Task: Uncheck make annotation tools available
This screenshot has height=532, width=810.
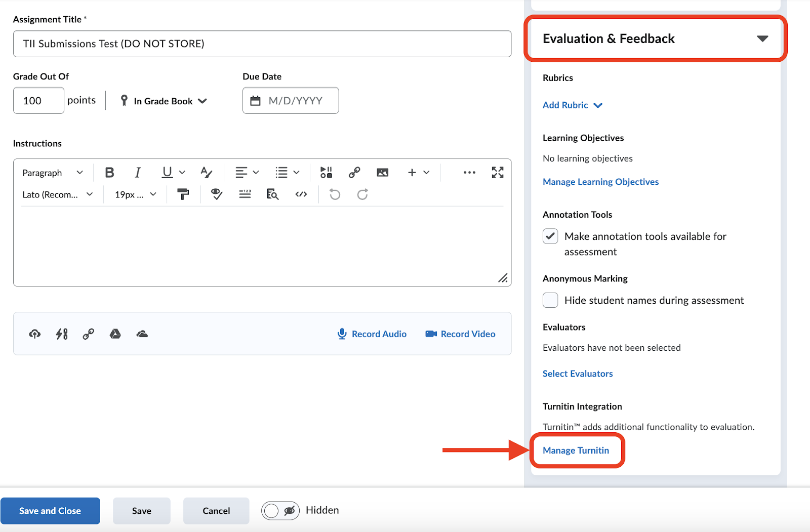Action: pyautogui.click(x=550, y=236)
